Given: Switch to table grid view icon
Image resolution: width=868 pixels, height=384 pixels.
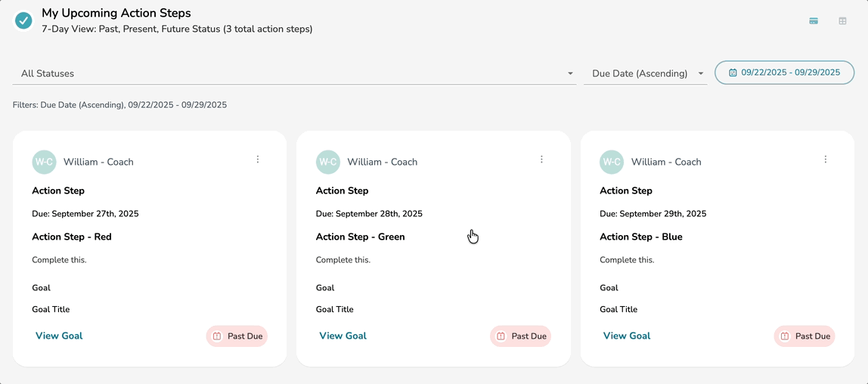Looking at the screenshot, I should coord(842,21).
